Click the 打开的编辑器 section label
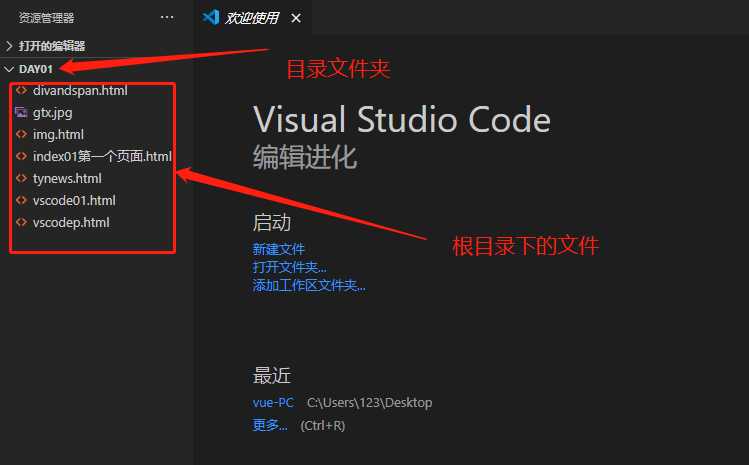Screen dimensions: 749x465 pos(52,46)
